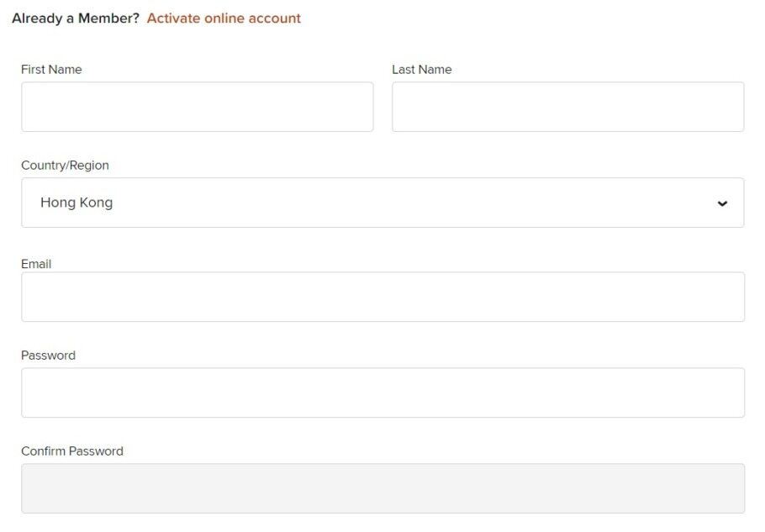Focus the First Name input field
This screenshot has height=532, width=765.
pos(197,107)
